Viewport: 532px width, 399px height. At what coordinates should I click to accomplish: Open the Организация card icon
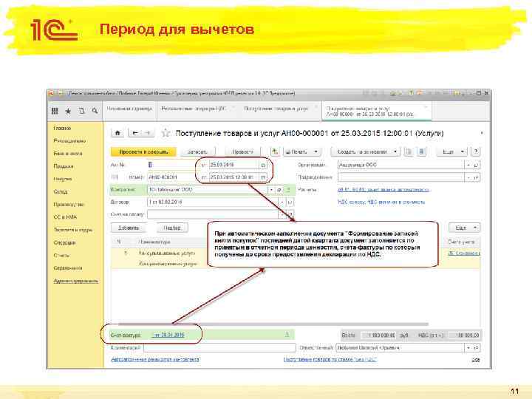(476, 165)
